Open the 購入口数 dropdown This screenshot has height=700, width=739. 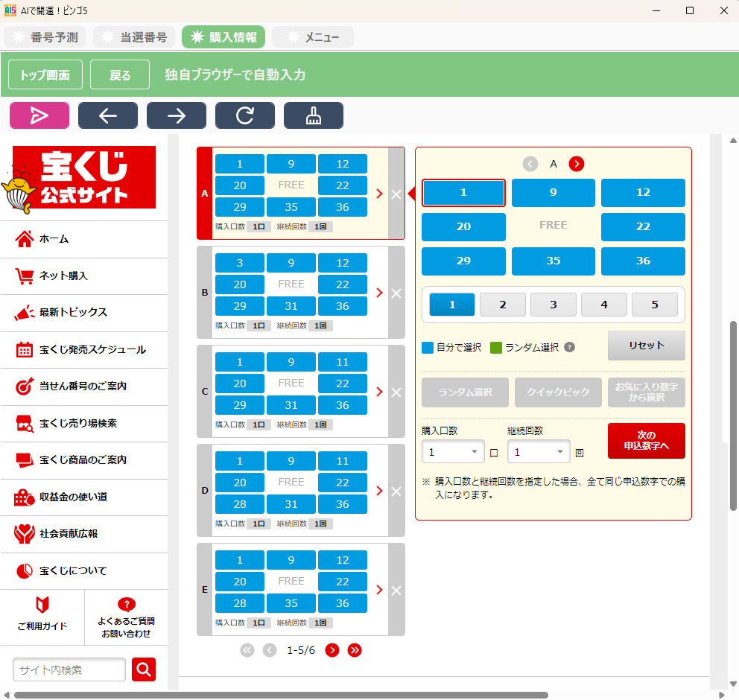point(453,452)
